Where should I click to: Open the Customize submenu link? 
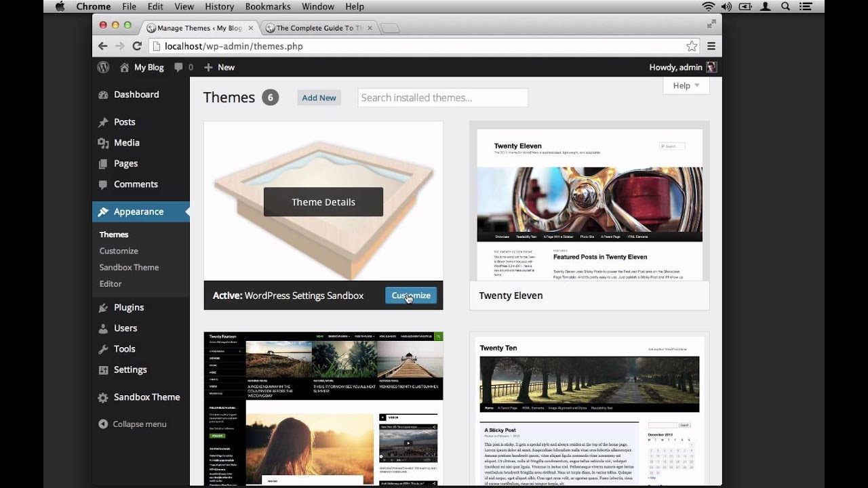click(119, 251)
